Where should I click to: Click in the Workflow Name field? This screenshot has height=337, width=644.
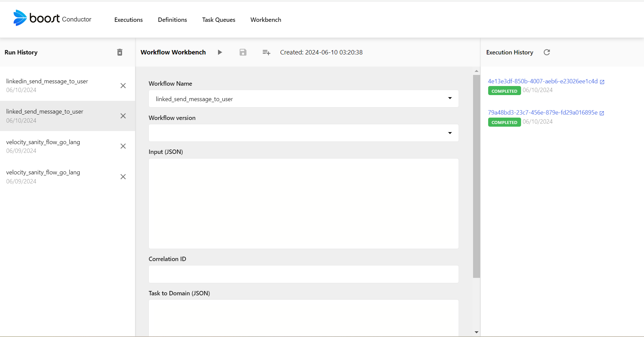[x=303, y=99]
